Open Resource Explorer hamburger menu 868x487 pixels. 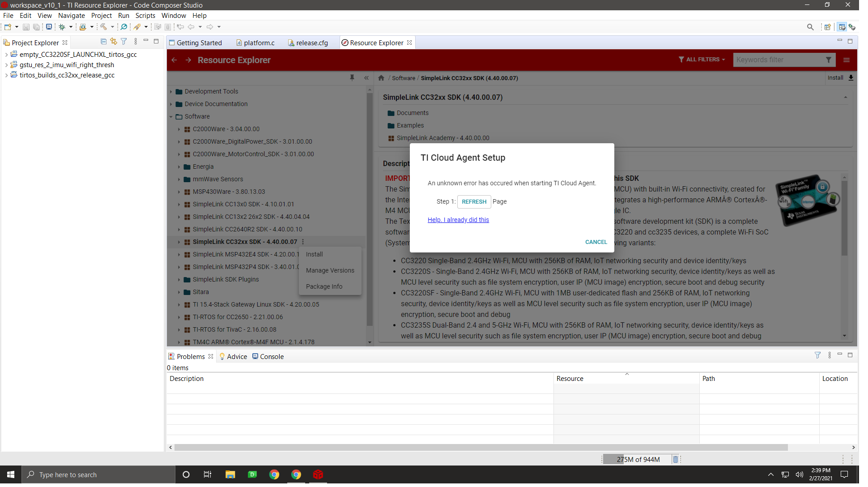[x=847, y=60]
